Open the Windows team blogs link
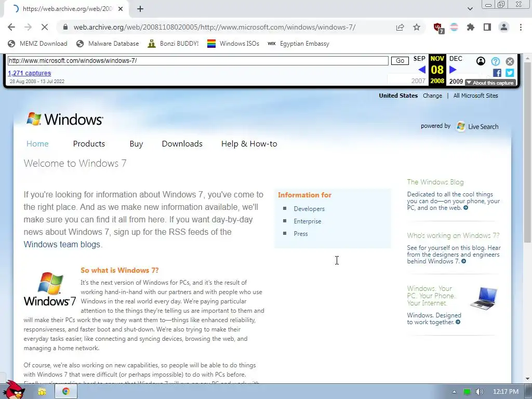 (62, 244)
